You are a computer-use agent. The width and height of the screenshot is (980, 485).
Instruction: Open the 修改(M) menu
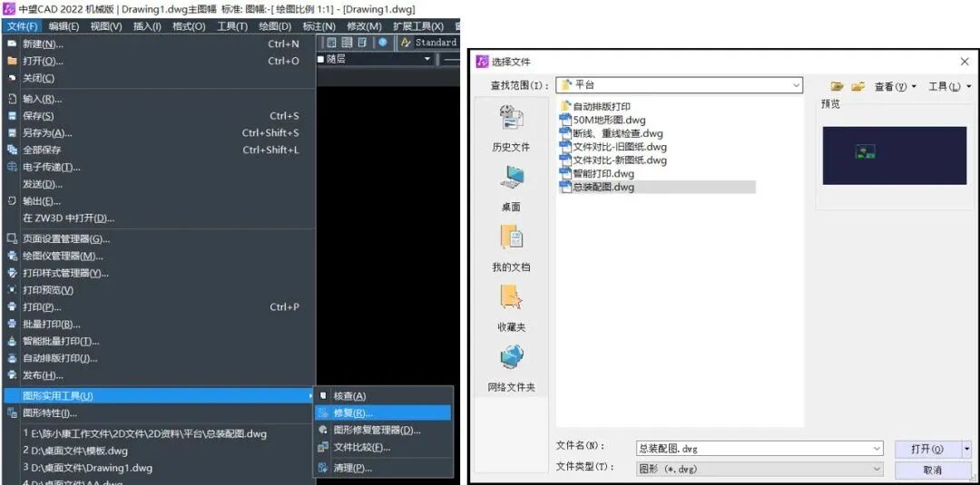tap(364, 25)
